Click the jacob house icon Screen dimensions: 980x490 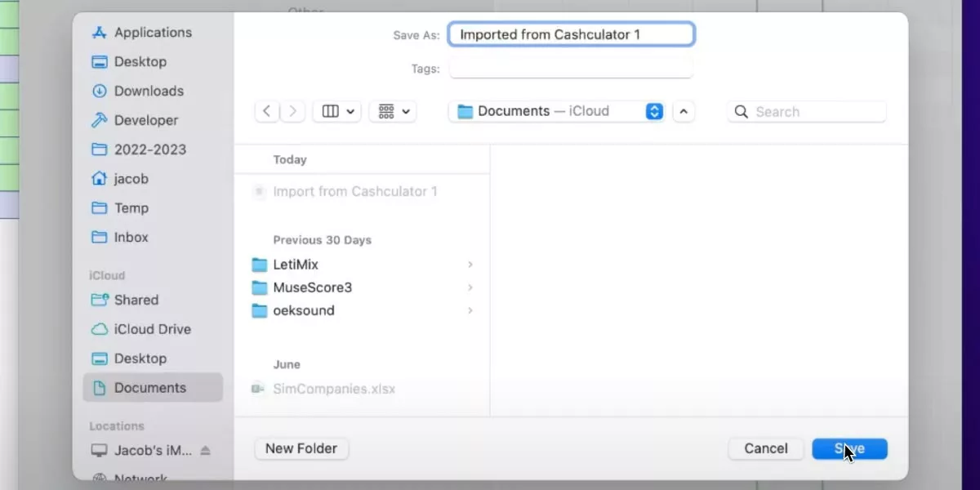coord(100,179)
